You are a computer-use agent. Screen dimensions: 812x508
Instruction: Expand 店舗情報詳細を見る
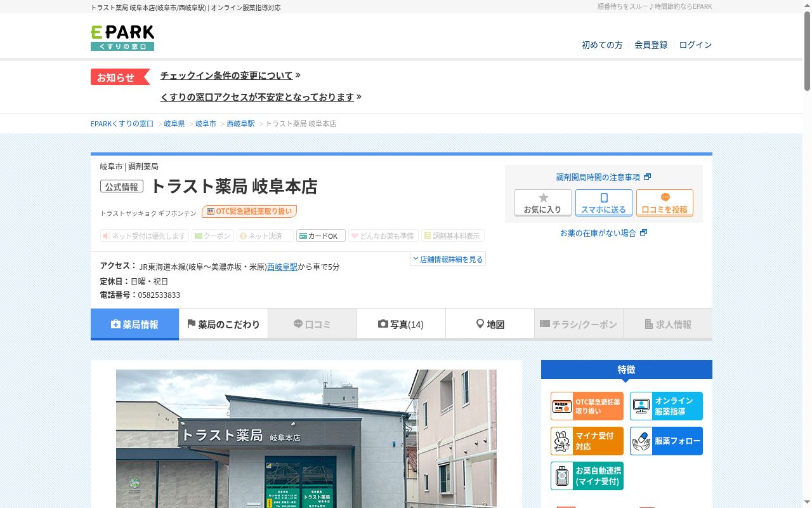[448, 259]
